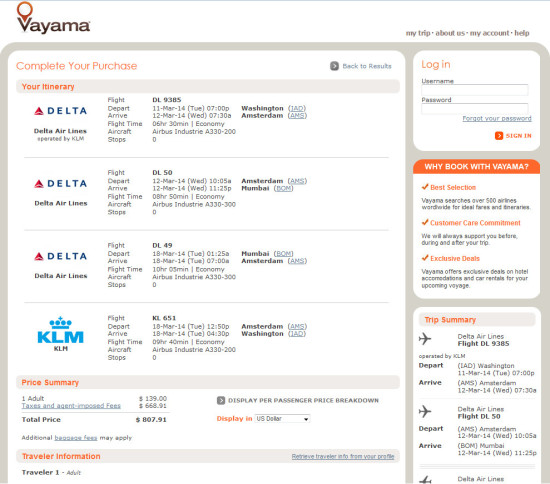Click the Total Price amount $ 807.91
The image size is (550, 484).
(x=151, y=420)
